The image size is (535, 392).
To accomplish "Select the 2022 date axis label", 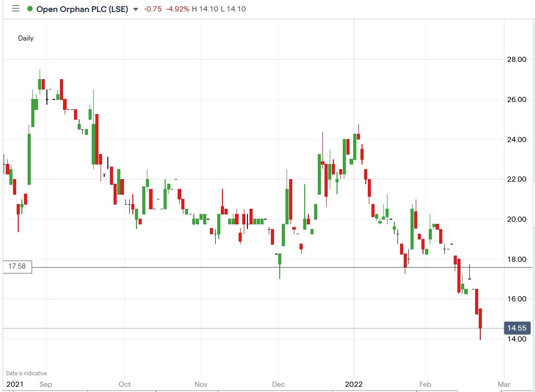I will point(354,384).
